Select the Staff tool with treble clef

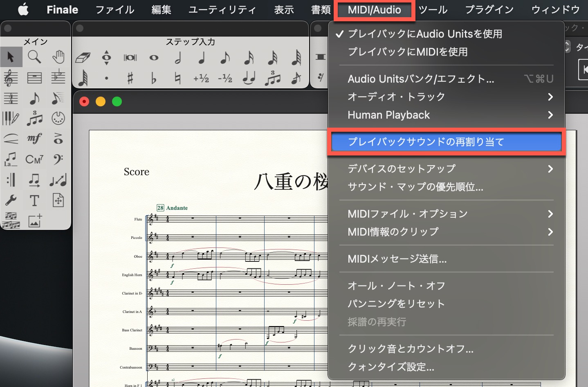(11, 78)
